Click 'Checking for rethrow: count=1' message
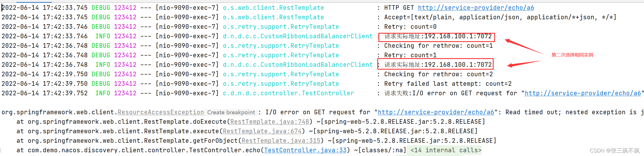This screenshot has height=156, width=644. click(438, 46)
